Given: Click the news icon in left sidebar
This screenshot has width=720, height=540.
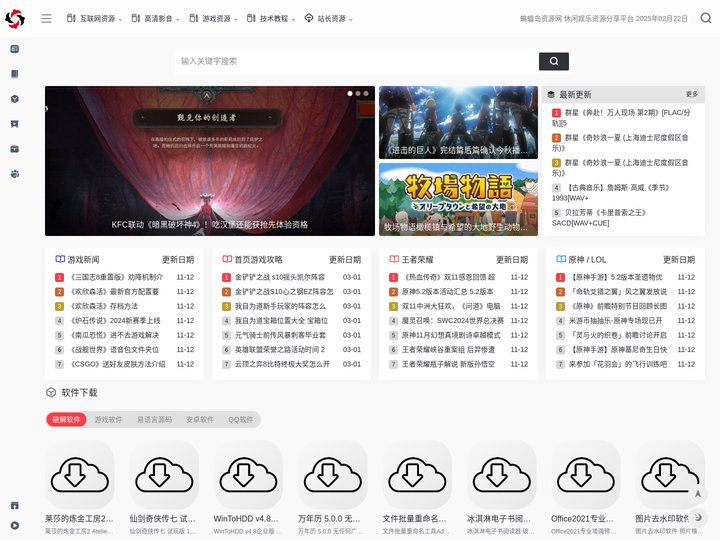Looking at the screenshot, I should (x=15, y=49).
